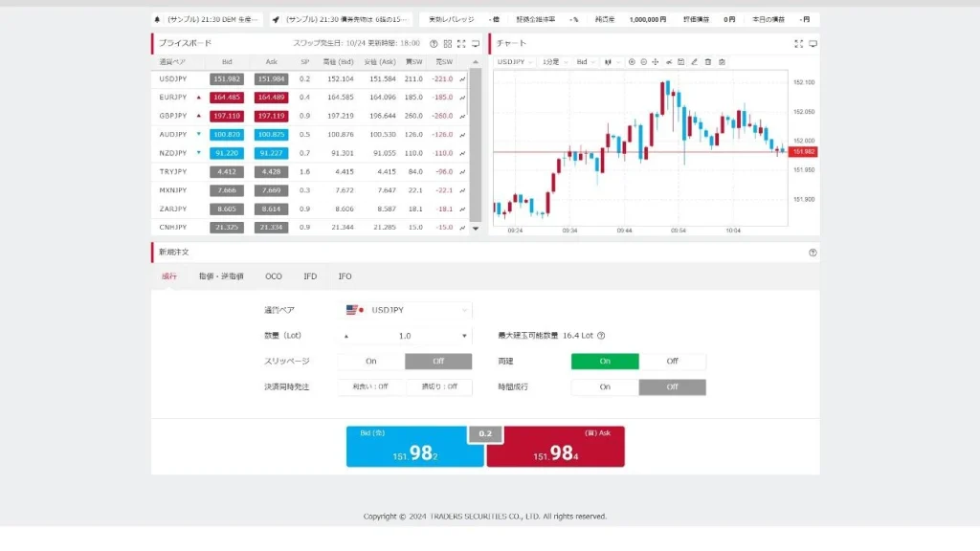Click the ZARJPY pair name
980x551 pixels.
pos(173,209)
